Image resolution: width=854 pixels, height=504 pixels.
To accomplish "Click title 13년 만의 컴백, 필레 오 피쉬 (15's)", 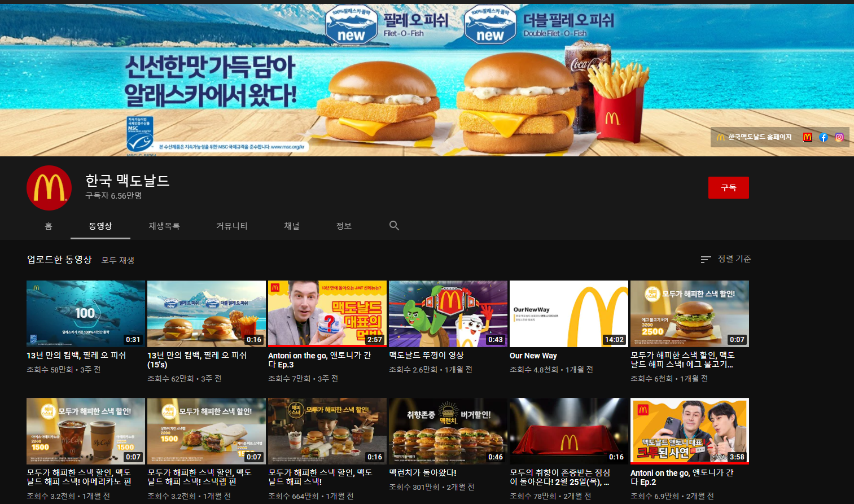I will (197, 360).
